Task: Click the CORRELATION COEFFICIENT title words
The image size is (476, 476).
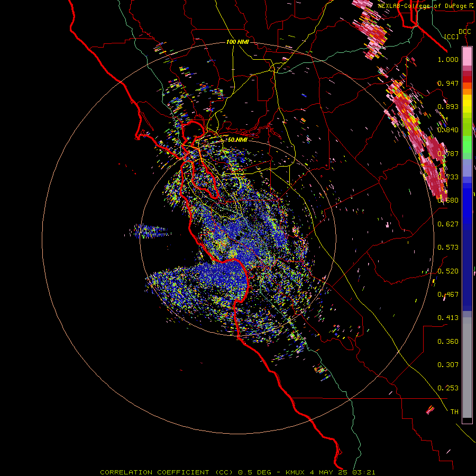Action: coord(154,472)
